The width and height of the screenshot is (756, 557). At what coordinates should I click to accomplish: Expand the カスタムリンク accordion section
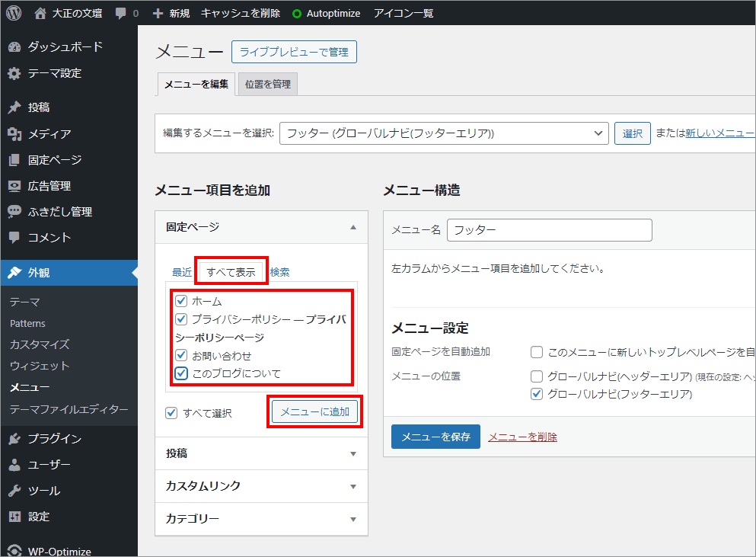tap(261, 486)
